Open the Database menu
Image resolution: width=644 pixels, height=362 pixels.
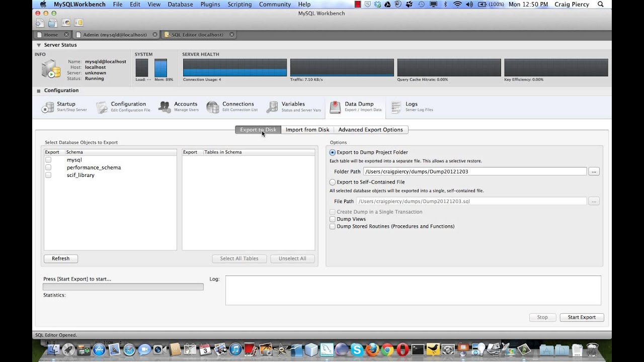coord(181,4)
